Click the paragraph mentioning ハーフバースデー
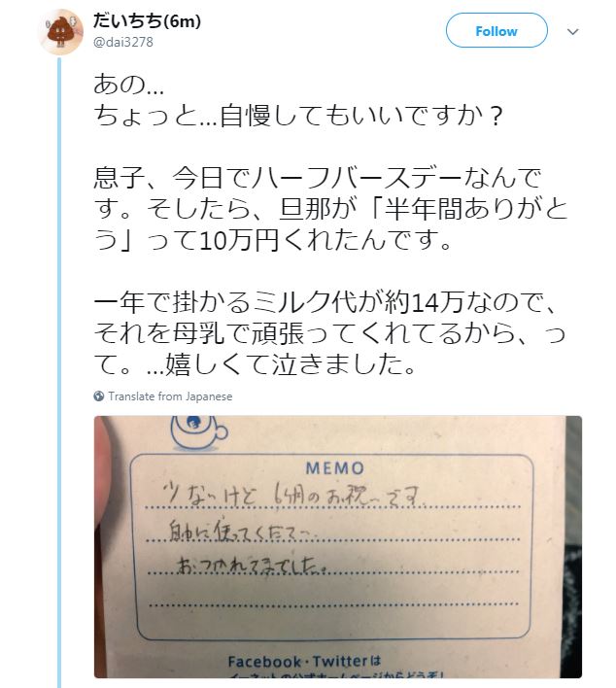This screenshot has height=688, width=616. 330,208
